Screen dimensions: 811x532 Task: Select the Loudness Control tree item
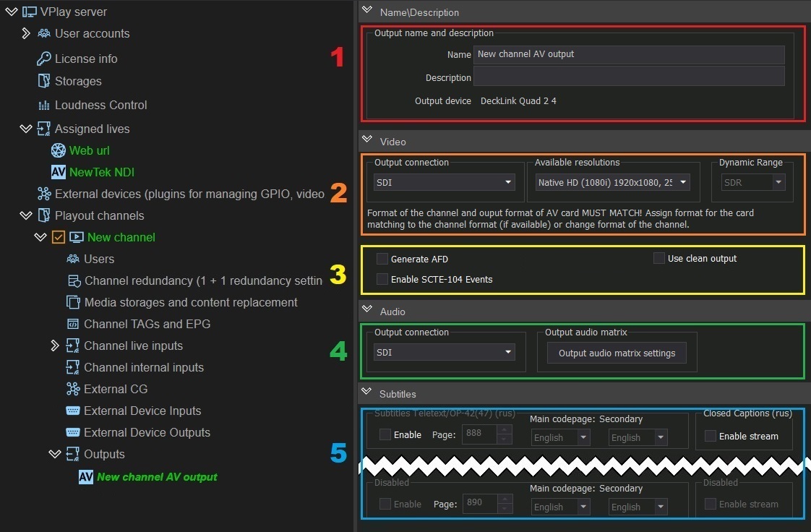[x=101, y=106]
